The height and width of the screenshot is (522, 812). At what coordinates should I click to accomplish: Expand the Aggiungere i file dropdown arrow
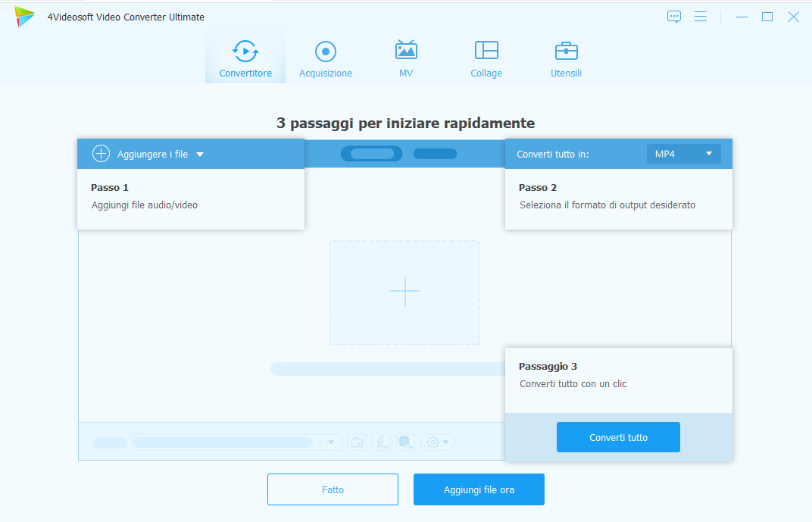[x=200, y=155]
